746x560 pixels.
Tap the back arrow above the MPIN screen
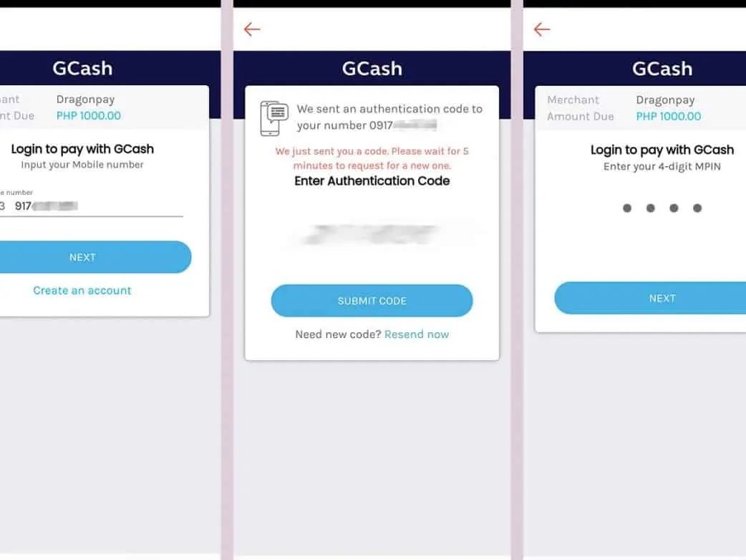click(x=542, y=29)
